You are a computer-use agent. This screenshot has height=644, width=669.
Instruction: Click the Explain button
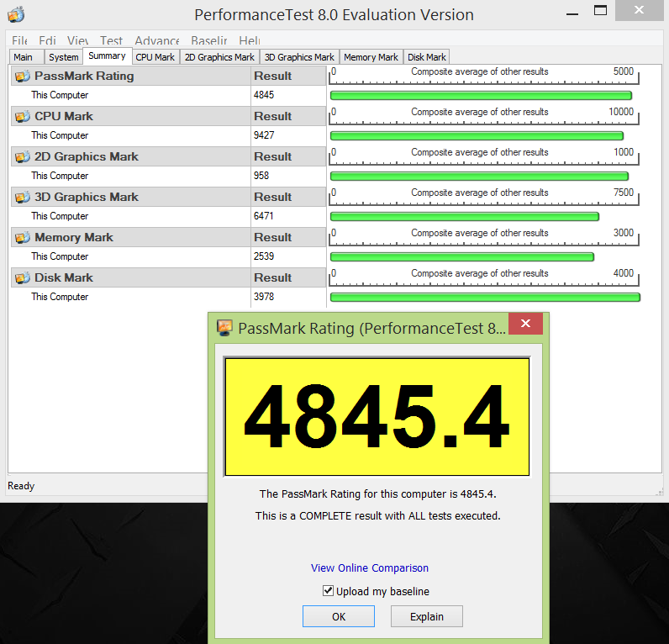coord(427,616)
